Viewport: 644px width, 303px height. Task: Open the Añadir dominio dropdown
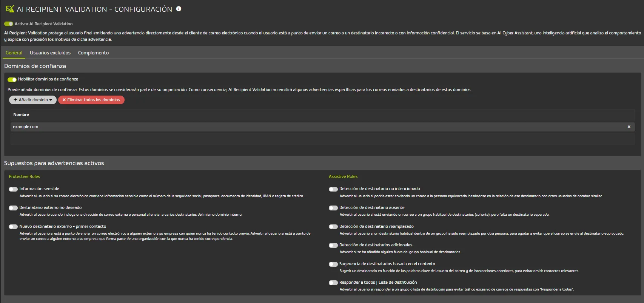(x=33, y=100)
